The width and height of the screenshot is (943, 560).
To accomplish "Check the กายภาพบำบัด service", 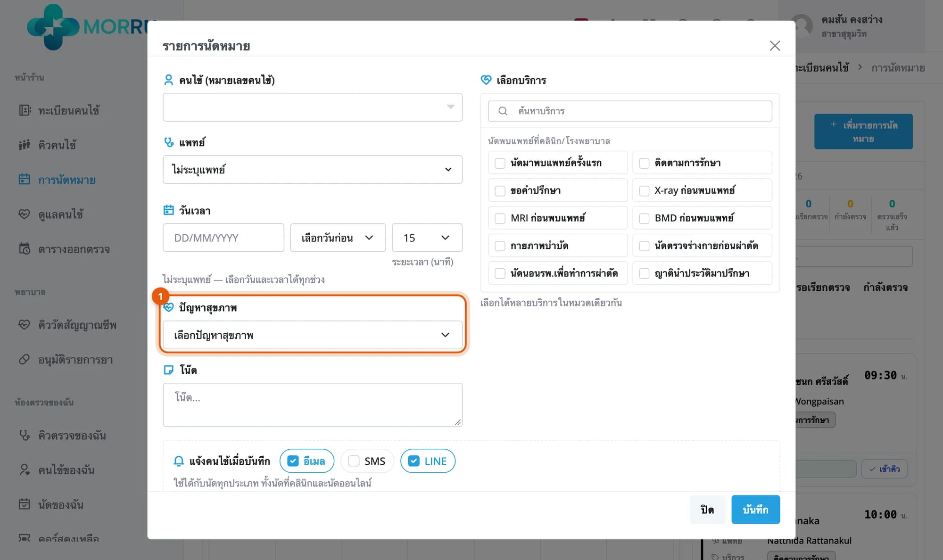I will tap(500, 246).
